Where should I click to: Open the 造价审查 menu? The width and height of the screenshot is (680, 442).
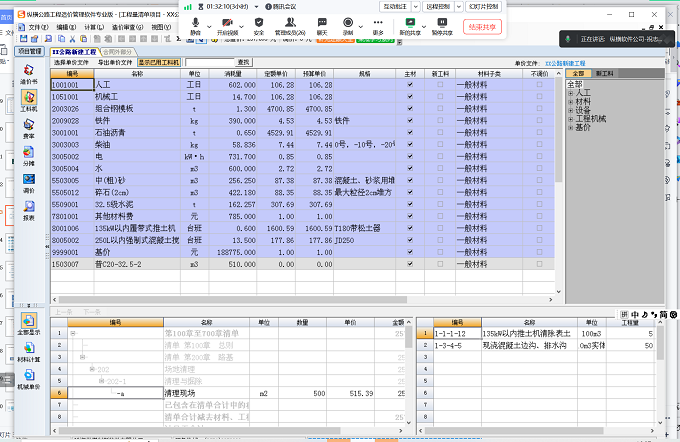[128, 27]
